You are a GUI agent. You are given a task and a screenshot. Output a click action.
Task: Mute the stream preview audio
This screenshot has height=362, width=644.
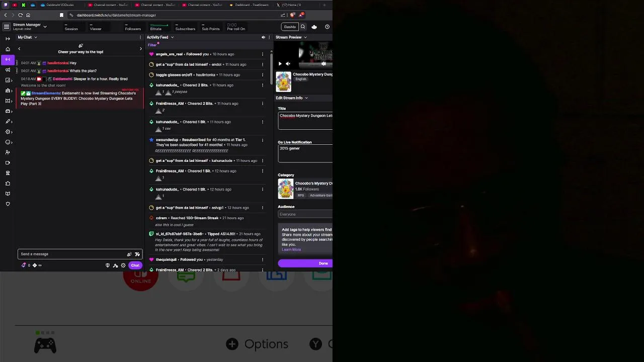click(x=288, y=64)
